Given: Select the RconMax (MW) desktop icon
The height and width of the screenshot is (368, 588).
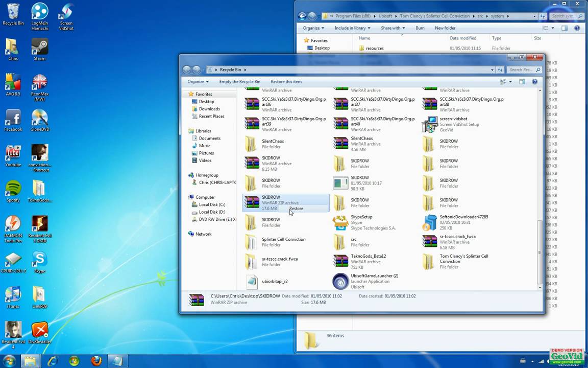Looking at the screenshot, I should tap(40, 87).
